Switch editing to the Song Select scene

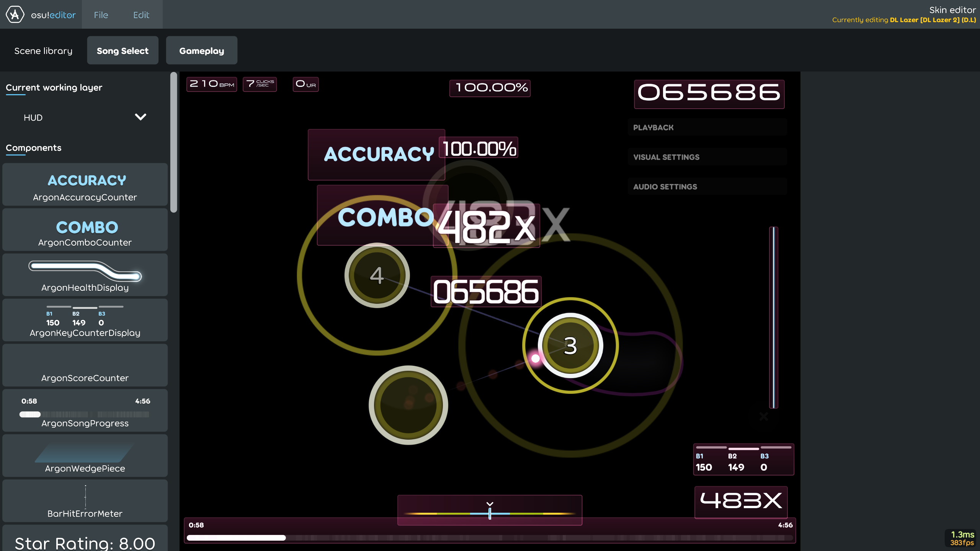point(122,50)
